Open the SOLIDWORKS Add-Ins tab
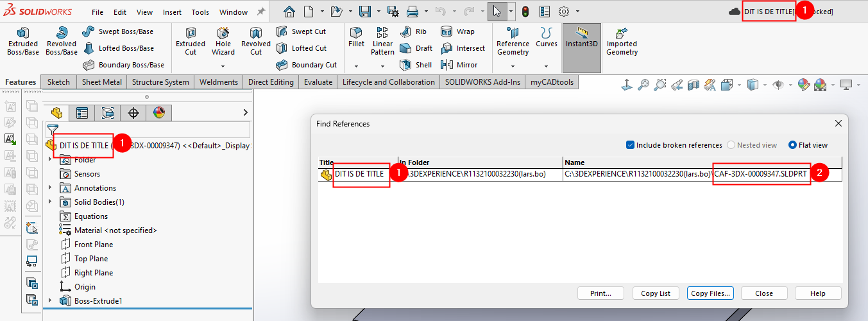The image size is (868, 321). [x=482, y=82]
